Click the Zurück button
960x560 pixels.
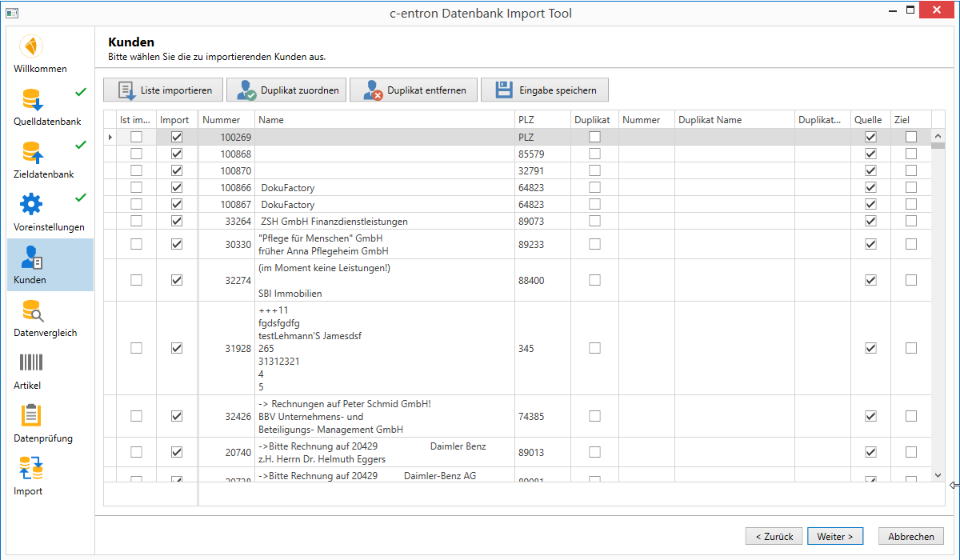774,537
